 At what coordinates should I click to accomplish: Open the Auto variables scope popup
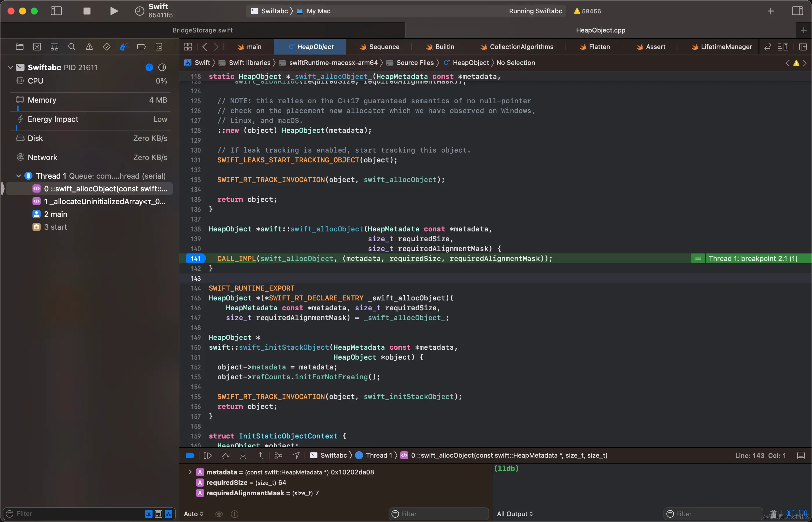(193, 514)
